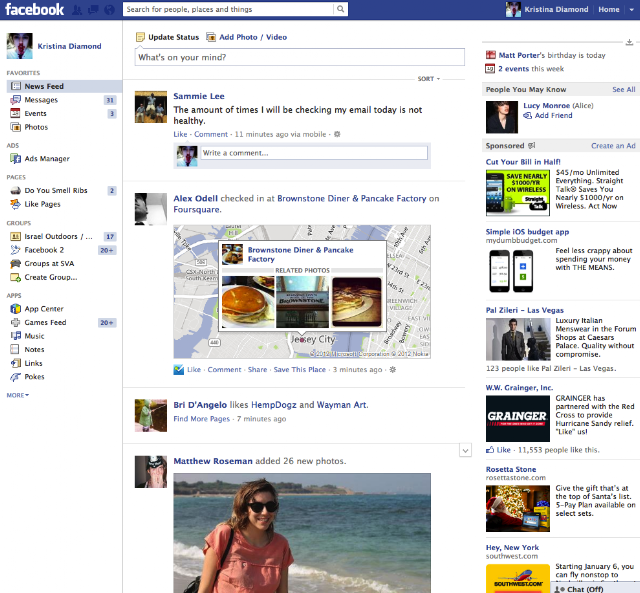
Task: Click the Messages sidebar icon
Action: coord(16,100)
